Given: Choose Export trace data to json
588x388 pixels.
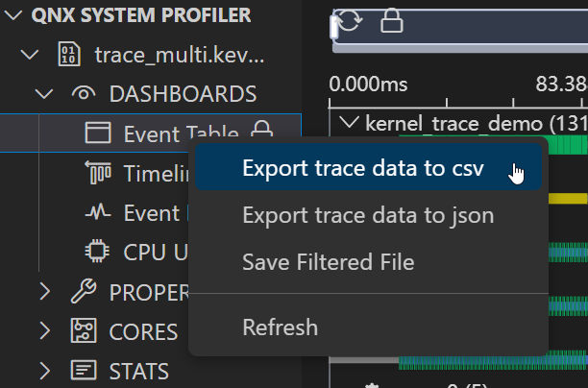Looking at the screenshot, I should [x=368, y=215].
